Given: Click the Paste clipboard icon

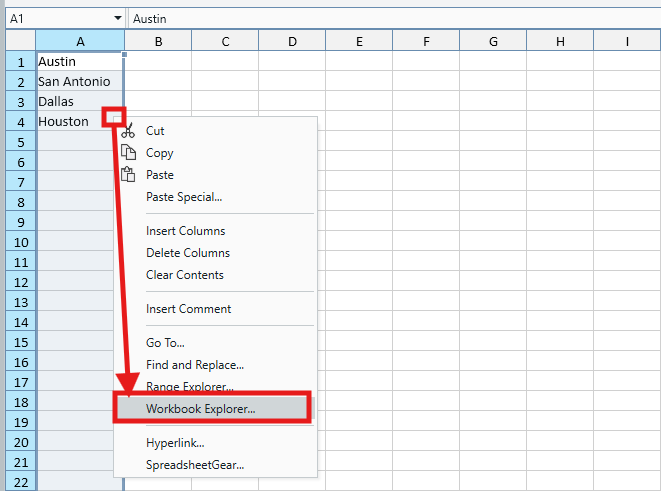Looking at the screenshot, I should point(128,175).
